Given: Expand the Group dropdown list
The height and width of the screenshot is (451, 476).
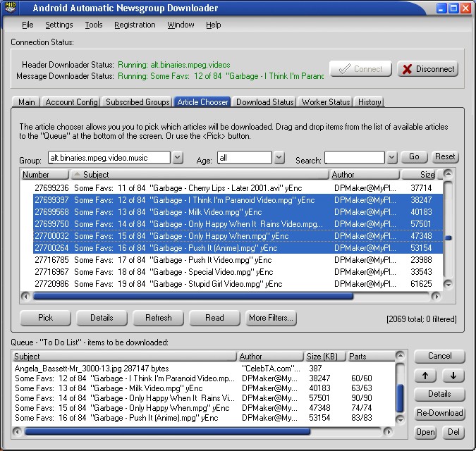Looking at the screenshot, I should pyautogui.click(x=178, y=158).
